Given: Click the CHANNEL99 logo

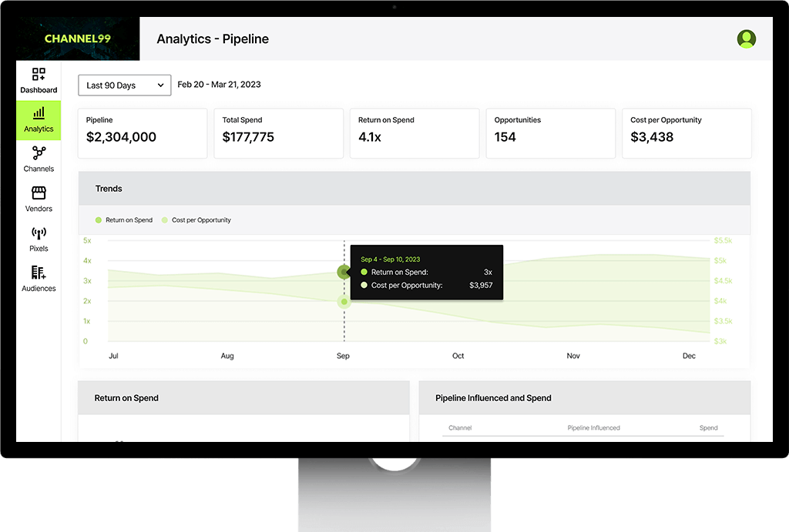Looking at the screenshot, I should point(78,38).
